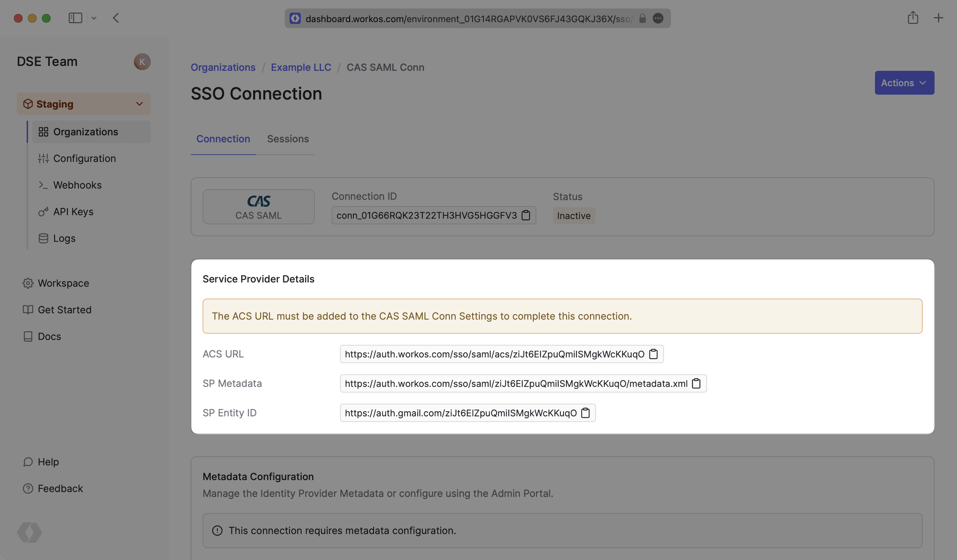The height and width of the screenshot is (560, 957).
Task: Switch to the Sessions tab
Action: click(288, 139)
